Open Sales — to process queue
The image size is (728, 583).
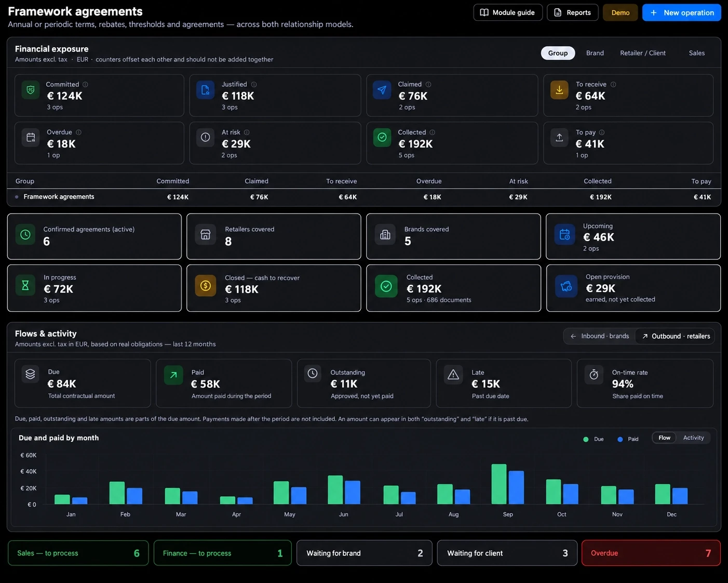tap(78, 553)
